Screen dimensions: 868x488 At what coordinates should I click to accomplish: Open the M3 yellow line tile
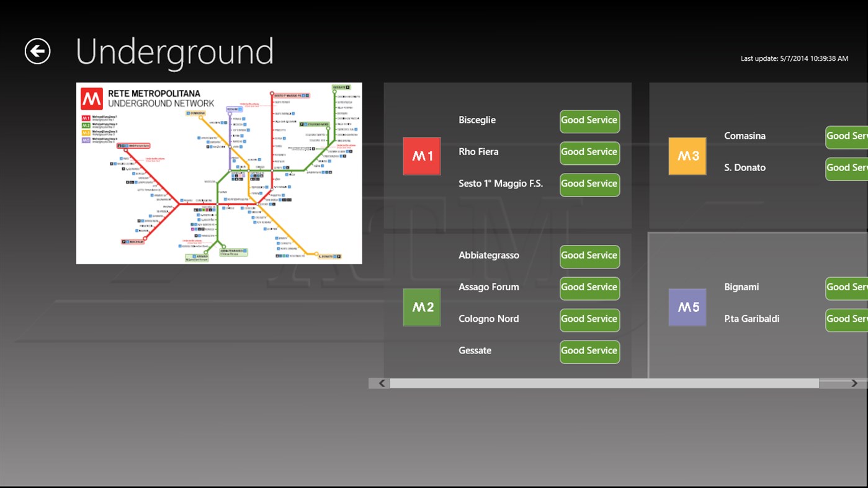[x=687, y=156]
